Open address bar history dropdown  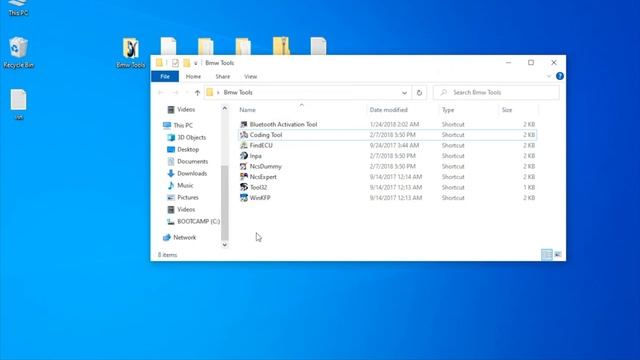[404, 93]
